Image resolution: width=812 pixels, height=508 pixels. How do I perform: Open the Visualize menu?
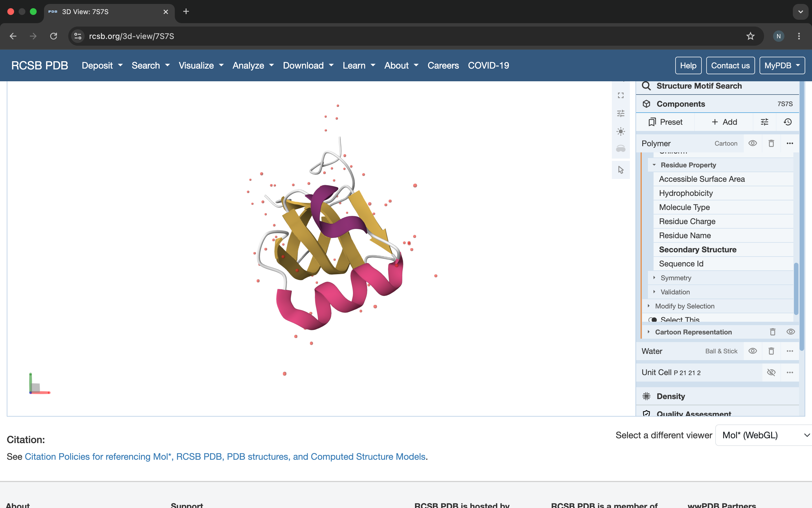(201, 65)
